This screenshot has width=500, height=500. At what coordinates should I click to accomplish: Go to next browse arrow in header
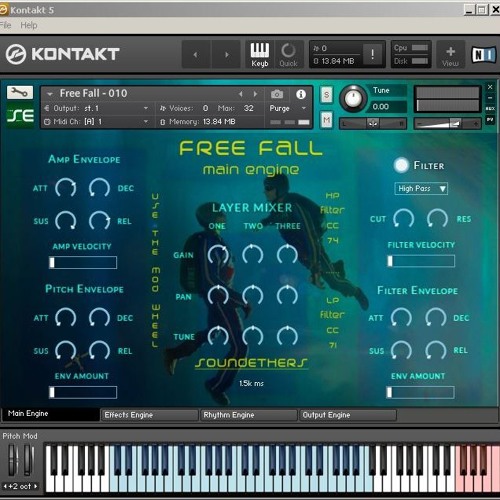coord(226,54)
